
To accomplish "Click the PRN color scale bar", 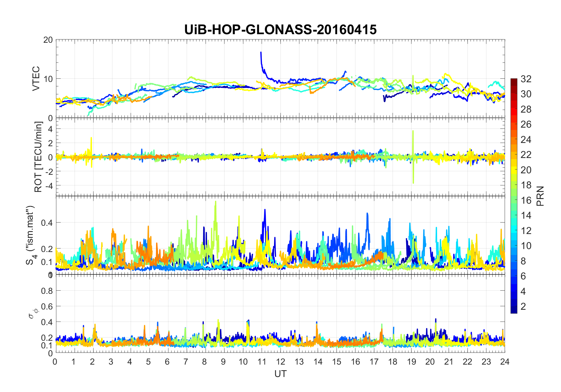I will pos(514,196).
